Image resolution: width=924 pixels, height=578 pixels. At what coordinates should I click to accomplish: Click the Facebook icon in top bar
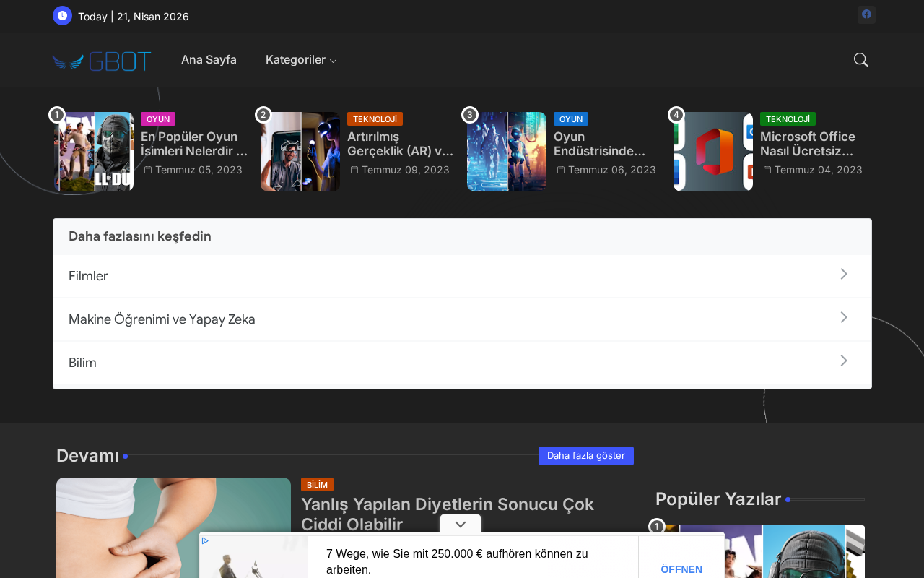[x=866, y=14]
